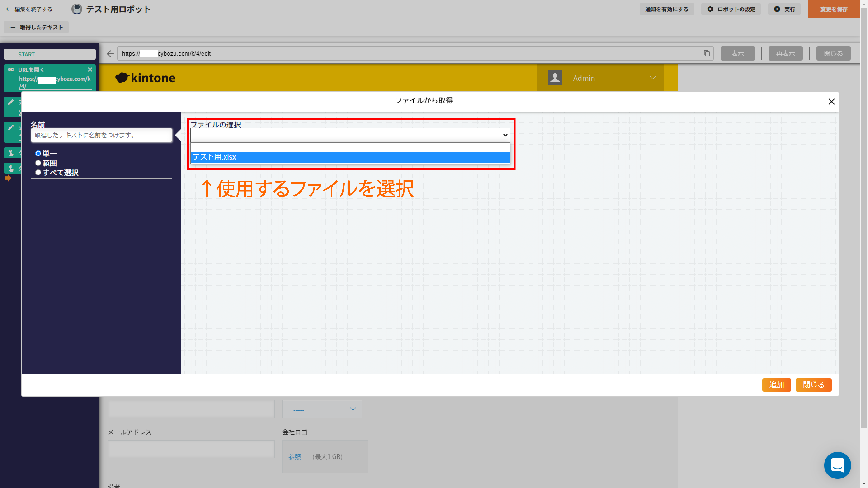
Task: Select the 単一 radio option
Action: [x=38, y=154]
